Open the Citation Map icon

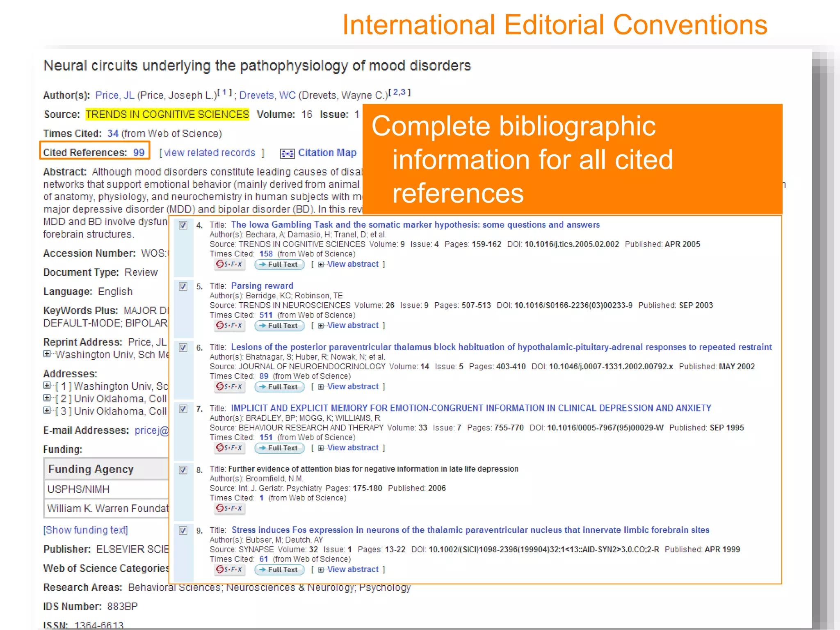287,153
